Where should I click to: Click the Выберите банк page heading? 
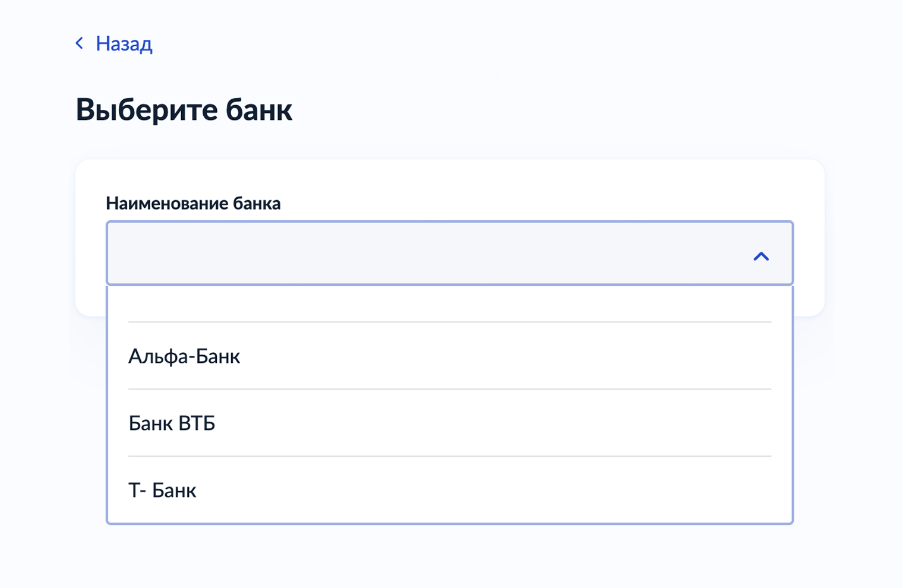(x=184, y=110)
